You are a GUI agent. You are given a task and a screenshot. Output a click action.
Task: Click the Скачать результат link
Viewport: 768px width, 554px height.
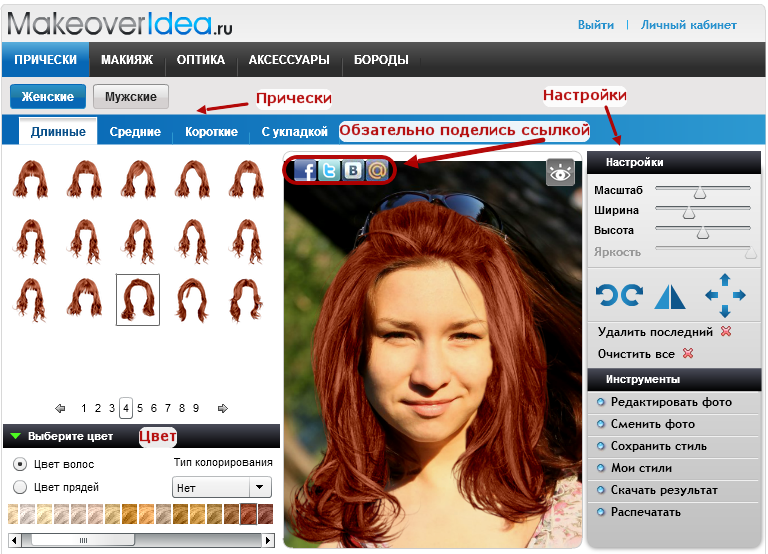pyautogui.click(x=664, y=490)
